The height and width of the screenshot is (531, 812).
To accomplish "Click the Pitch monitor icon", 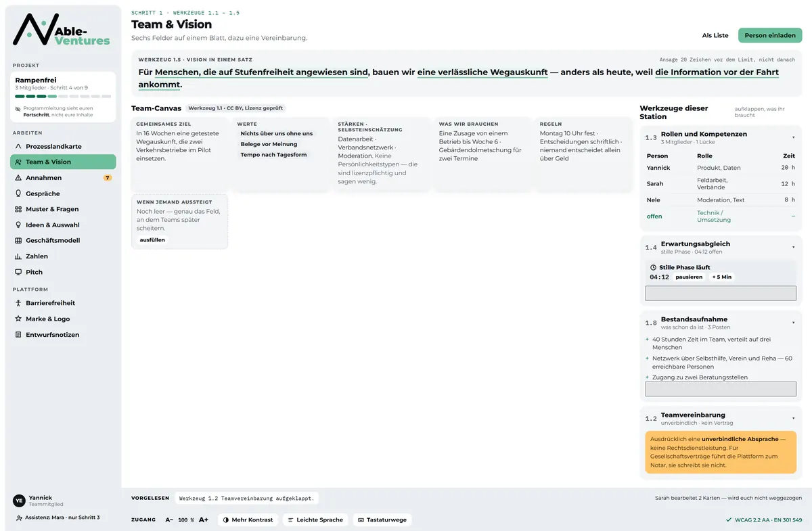I will 19,272.
